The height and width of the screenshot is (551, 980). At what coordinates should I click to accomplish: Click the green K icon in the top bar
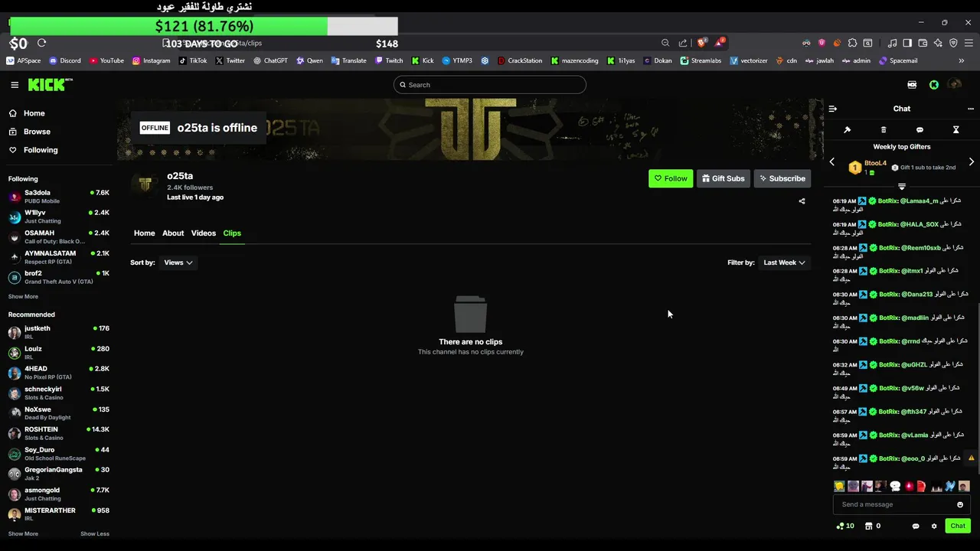click(x=934, y=85)
